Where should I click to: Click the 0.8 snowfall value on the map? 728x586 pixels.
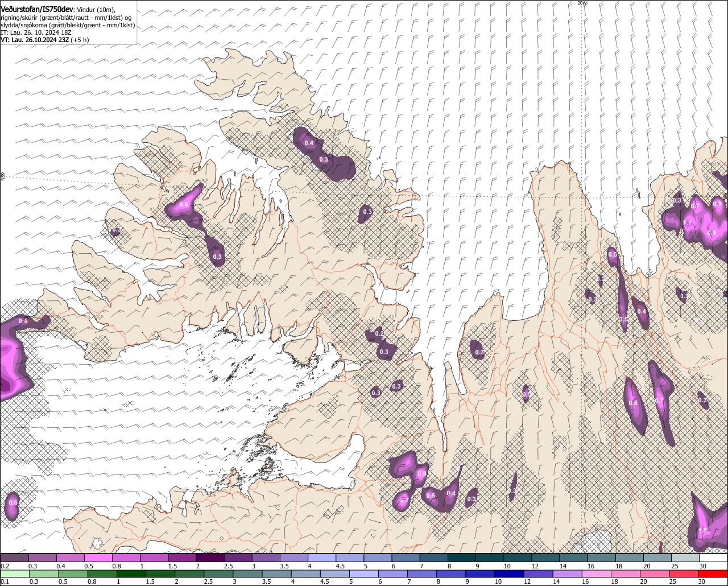point(422,473)
